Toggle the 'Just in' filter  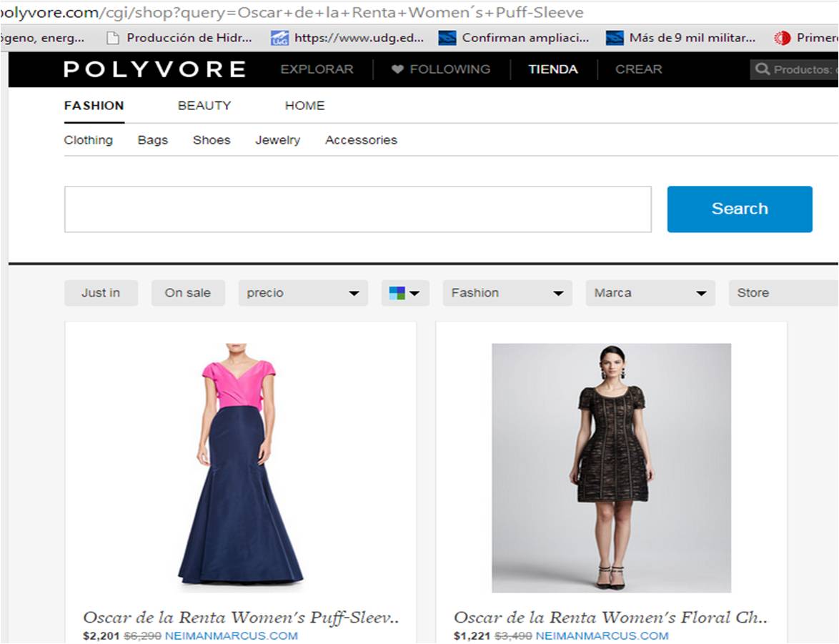[x=101, y=293]
